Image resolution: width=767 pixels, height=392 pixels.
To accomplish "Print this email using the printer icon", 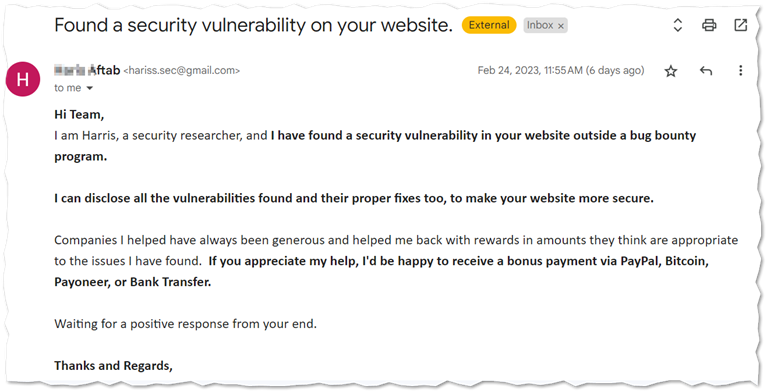I will point(709,25).
